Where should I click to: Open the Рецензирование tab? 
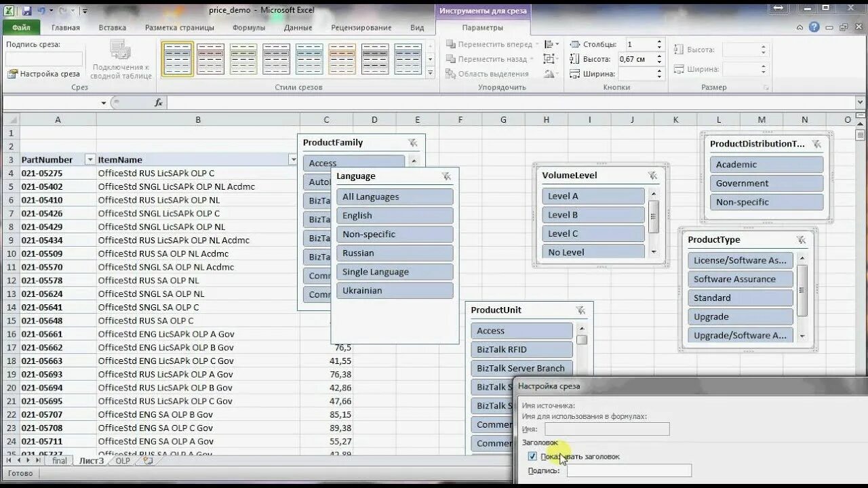(x=361, y=28)
